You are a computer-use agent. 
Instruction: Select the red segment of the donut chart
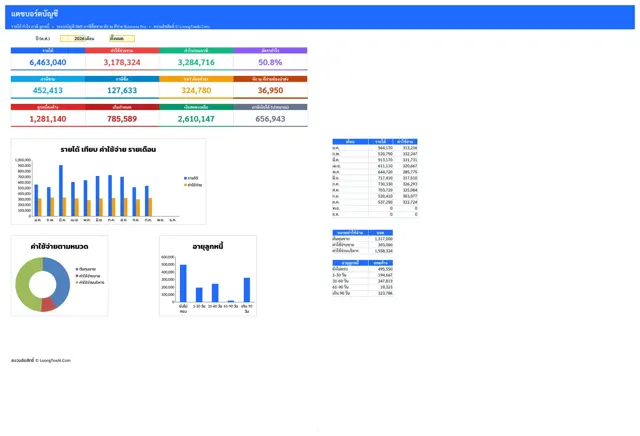[x=49, y=304]
